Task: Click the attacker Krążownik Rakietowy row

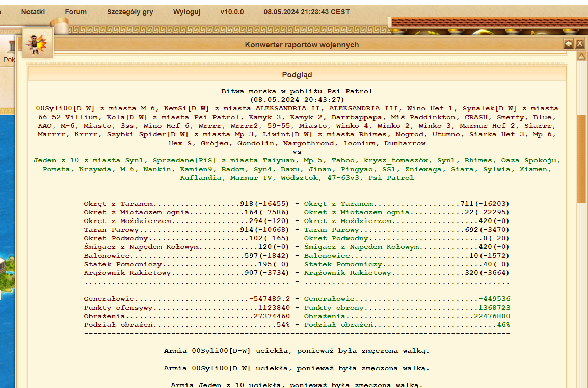Action: click(x=186, y=273)
